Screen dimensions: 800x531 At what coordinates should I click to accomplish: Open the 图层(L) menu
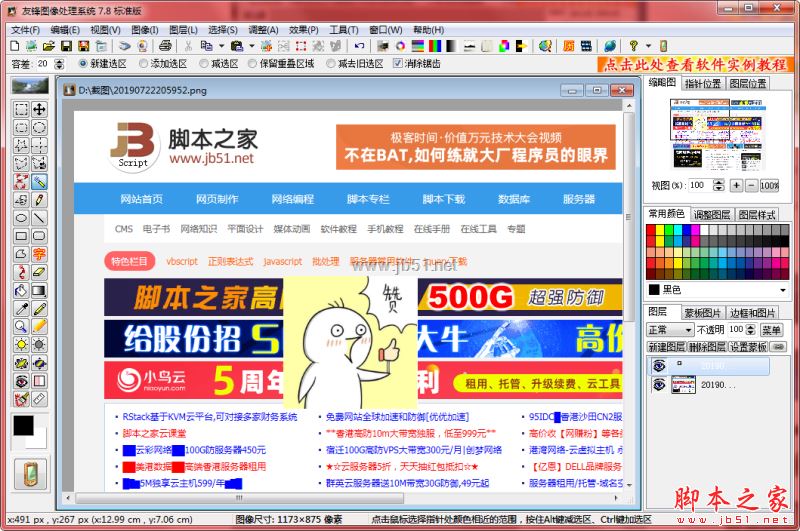click(183, 30)
